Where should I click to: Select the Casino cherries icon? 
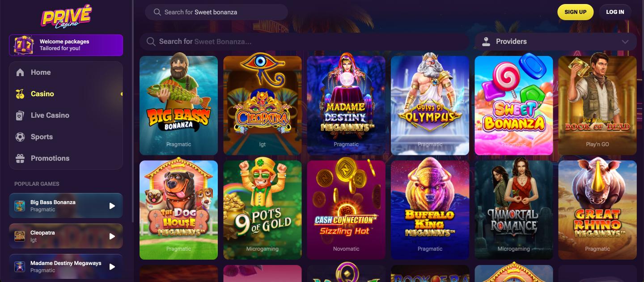tap(20, 94)
